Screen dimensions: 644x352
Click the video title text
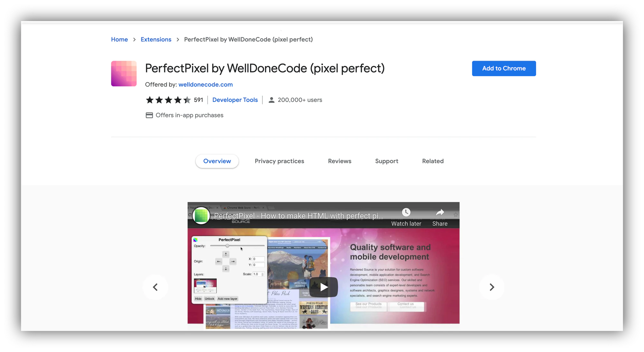pos(299,216)
